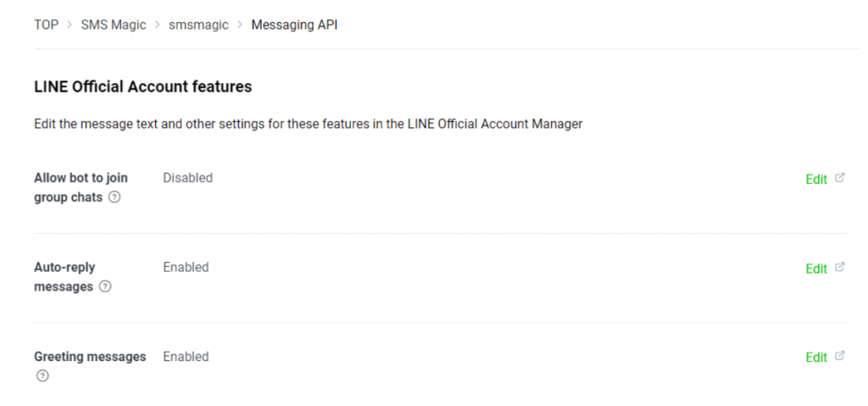This screenshot has height=406, width=868.
Task: Click external link icon in Allow bot row
Action: pos(840,178)
